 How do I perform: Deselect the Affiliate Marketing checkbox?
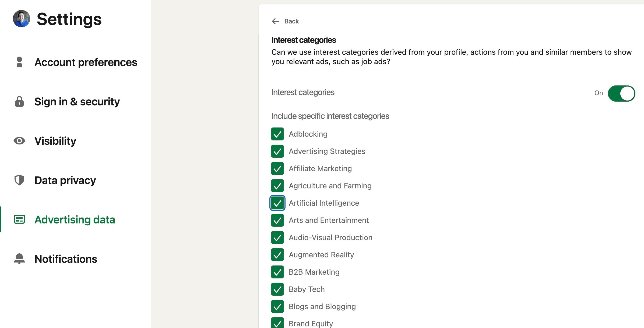click(277, 168)
